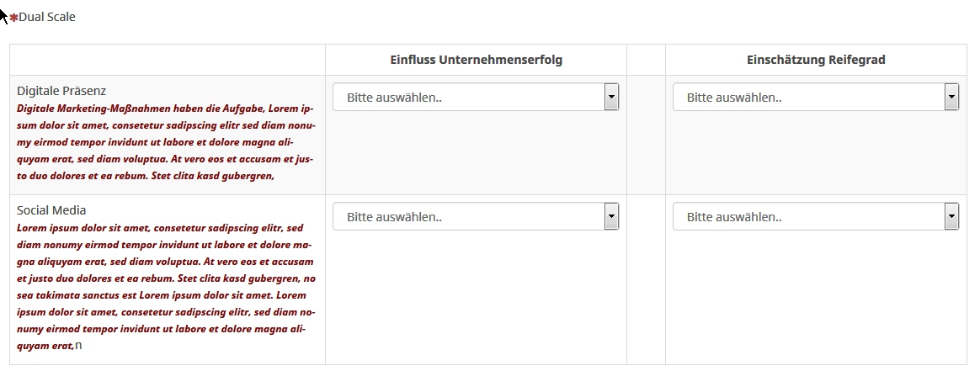Click the Einfluss Unternehmenserfolg column header

[477, 60]
